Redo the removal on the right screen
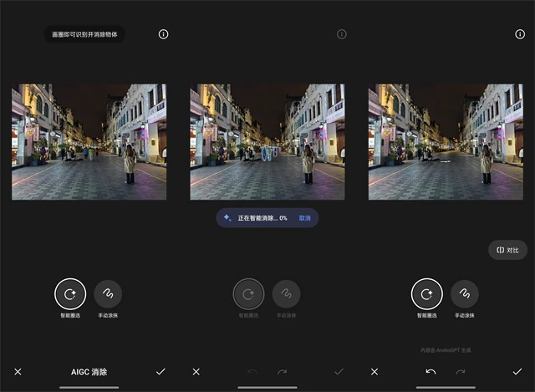Image resolution: width=535 pixels, height=392 pixels. coord(460,371)
